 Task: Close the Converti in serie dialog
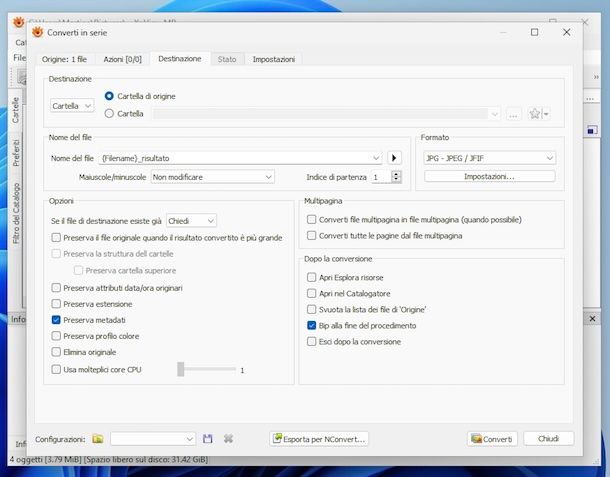(567, 32)
